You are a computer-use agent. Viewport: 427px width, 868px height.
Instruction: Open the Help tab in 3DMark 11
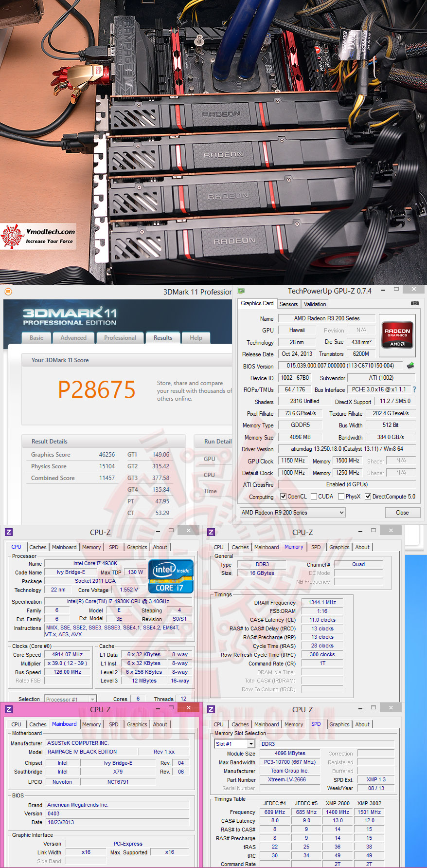coord(196,338)
